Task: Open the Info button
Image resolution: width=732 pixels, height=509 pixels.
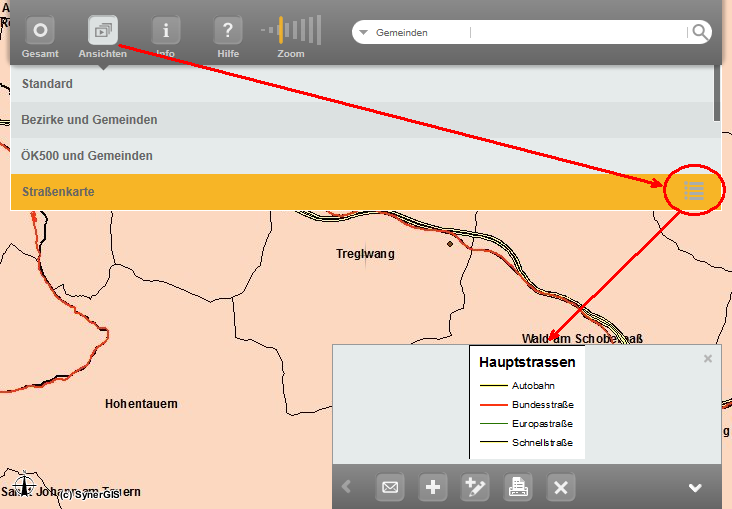Action: tap(165, 31)
